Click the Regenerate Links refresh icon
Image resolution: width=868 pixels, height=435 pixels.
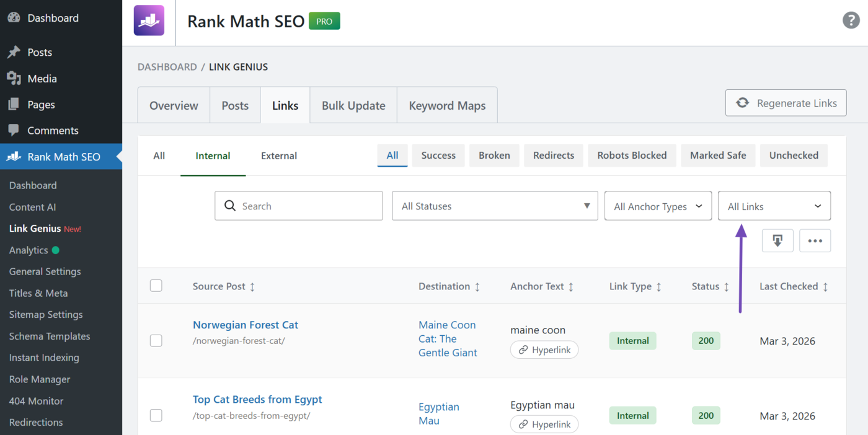(743, 103)
